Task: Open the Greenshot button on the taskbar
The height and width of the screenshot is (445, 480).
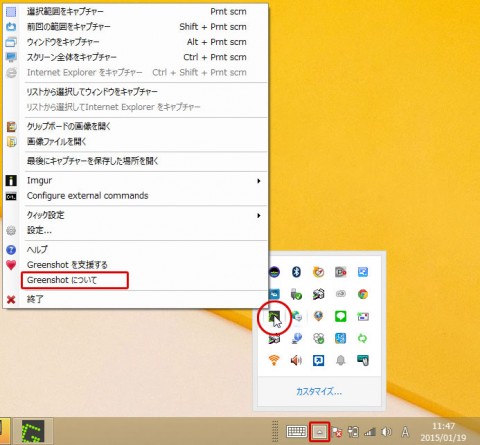Action: coord(33,431)
